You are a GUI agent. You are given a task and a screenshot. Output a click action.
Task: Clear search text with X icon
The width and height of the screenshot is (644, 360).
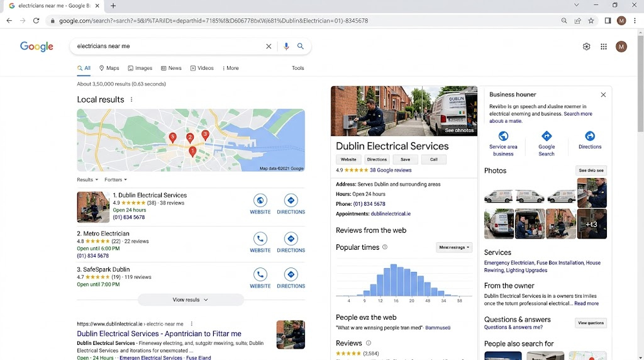coord(269,47)
